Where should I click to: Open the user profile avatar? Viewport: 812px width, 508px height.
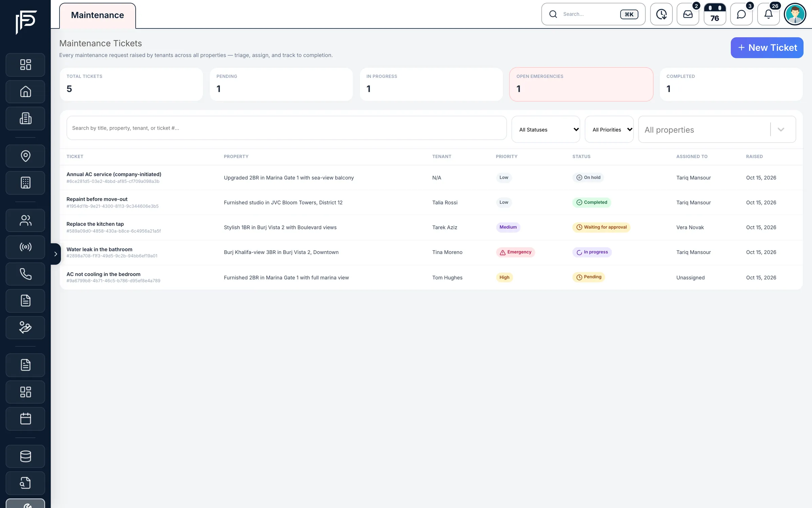point(795,14)
